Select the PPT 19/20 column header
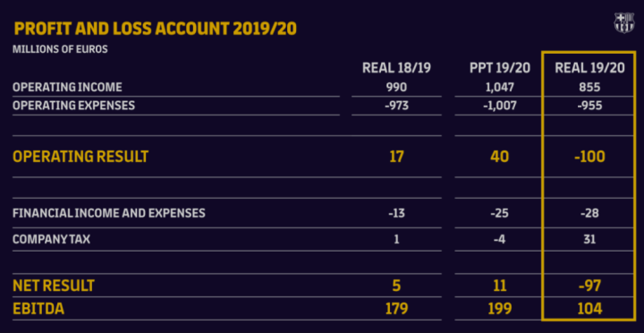The width and height of the screenshot is (644, 333). (x=500, y=68)
